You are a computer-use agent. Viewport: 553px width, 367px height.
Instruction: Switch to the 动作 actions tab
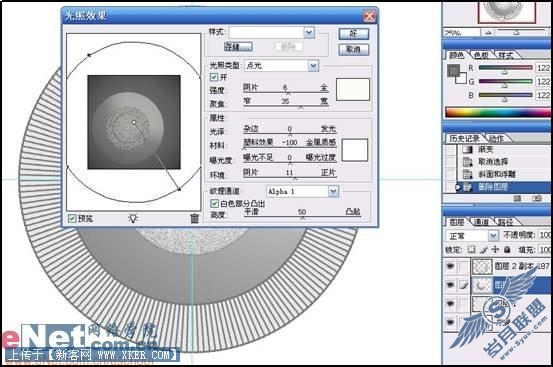[x=496, y=138]
